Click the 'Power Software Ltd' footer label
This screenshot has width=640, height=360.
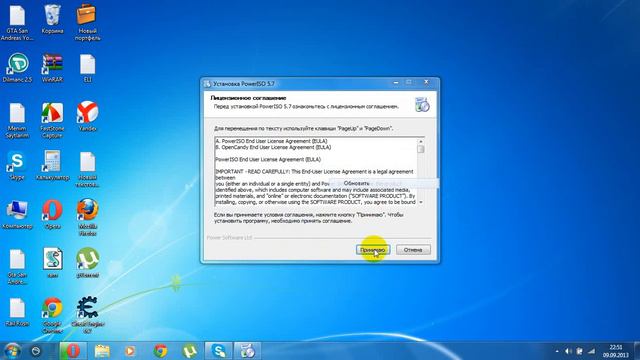229,238
